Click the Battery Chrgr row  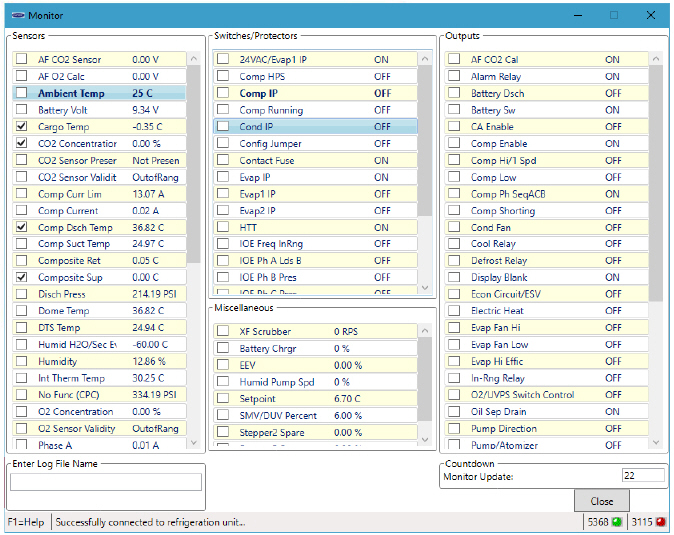point(315,348)
